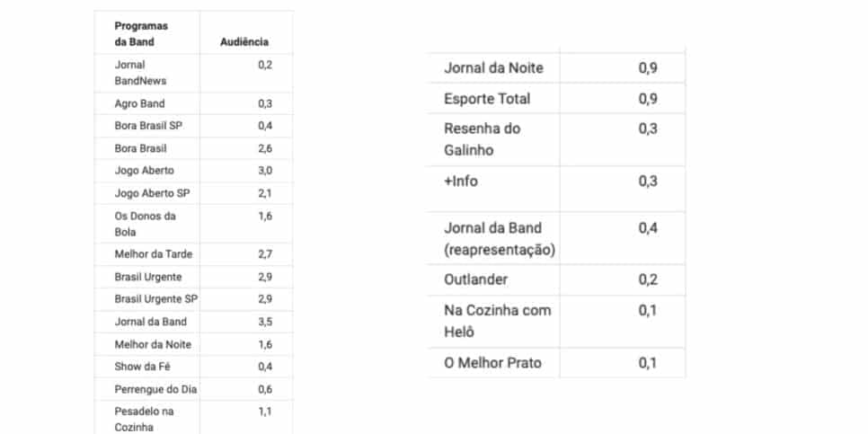
Task: Select the Jornal BandNews row
Action: 193,73
